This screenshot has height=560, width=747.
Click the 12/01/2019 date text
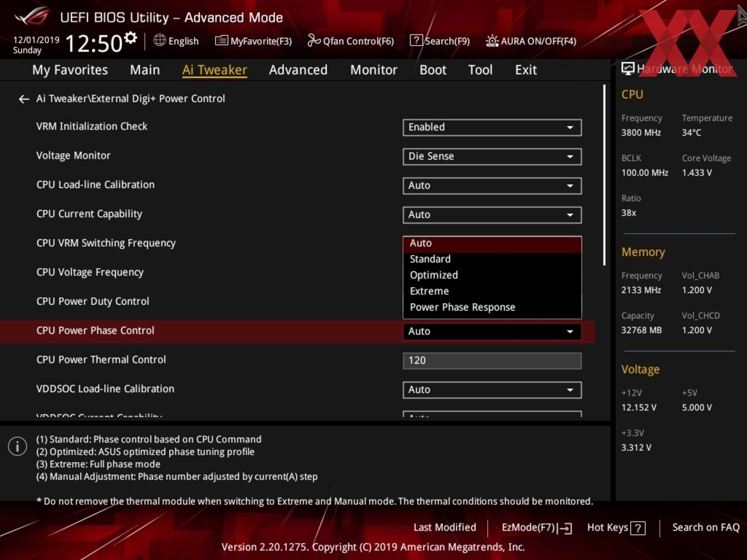(36, 40)
